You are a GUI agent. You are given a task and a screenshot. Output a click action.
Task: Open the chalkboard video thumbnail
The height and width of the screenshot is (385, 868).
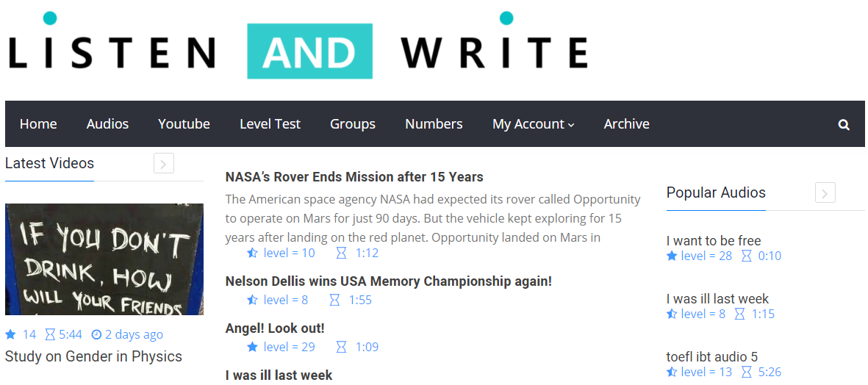click(x=104, y=259)
